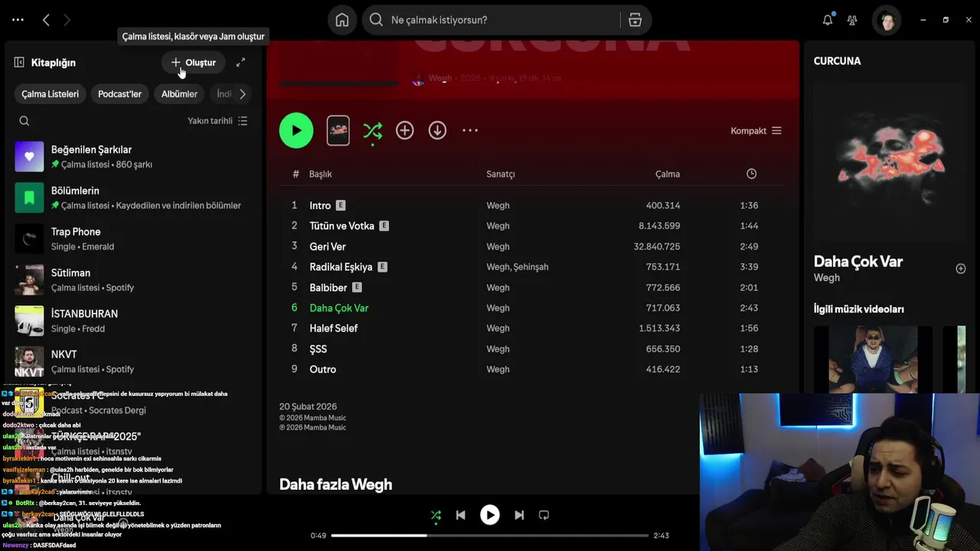
Task: Open more options for the album
Action: tap(470, 131)
